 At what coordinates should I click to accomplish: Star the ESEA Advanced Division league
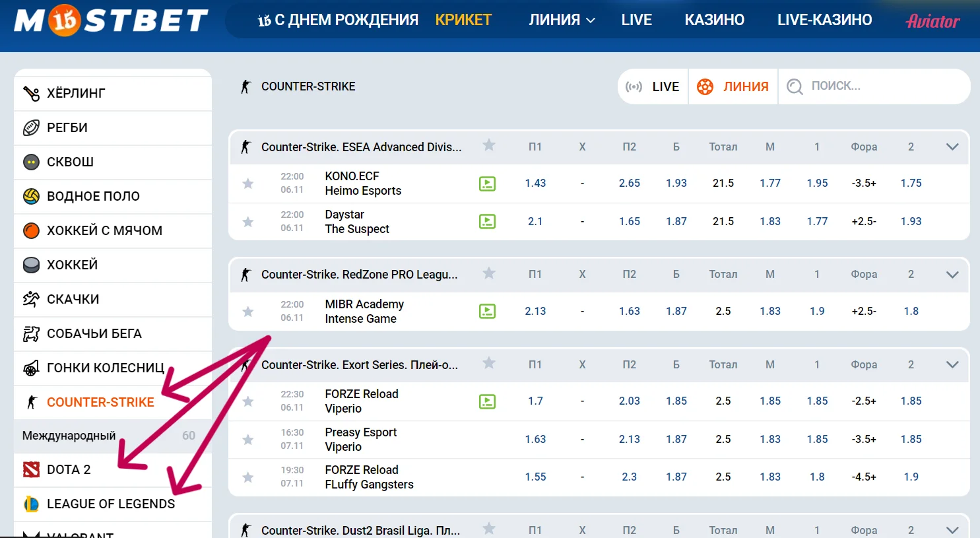point(488,145)
